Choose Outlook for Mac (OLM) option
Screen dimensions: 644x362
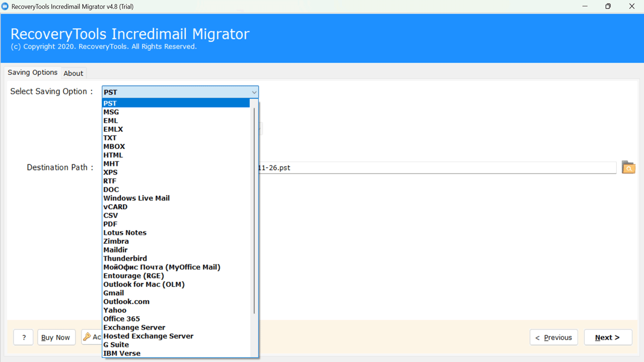[176, 284]
